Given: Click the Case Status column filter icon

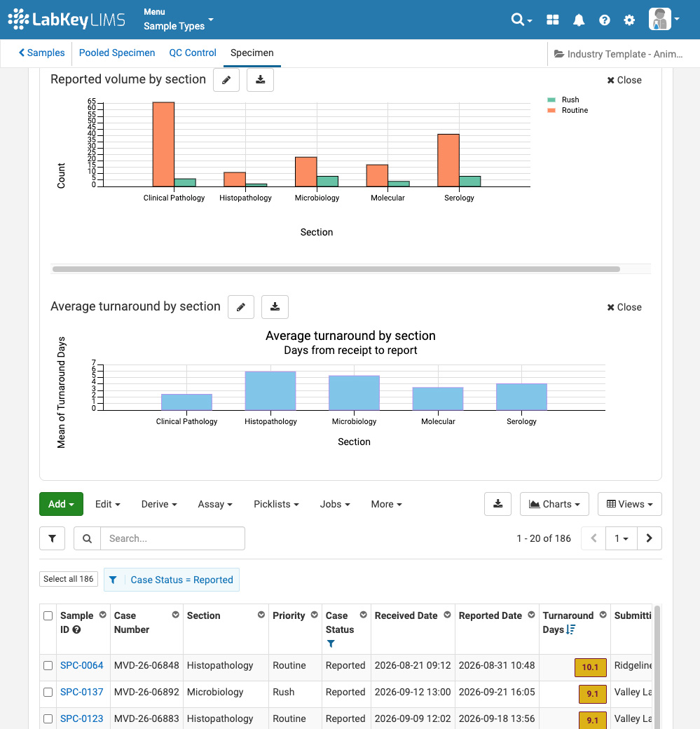Looking at the screenshot, I should coord(331,644).
